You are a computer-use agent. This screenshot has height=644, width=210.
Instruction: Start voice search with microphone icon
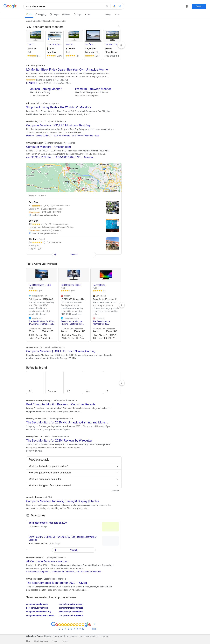pyautogui.click(x=114, y=6)
